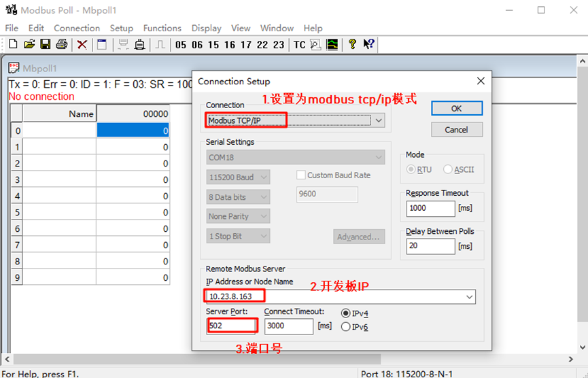This screenshot has height=378, width=588.
Task: Open the Edit menu
Action: (36, 28)
